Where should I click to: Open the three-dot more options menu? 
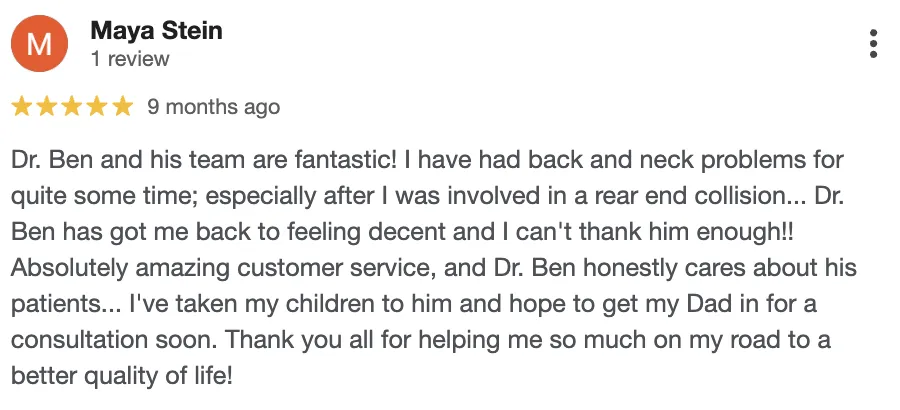873,44
